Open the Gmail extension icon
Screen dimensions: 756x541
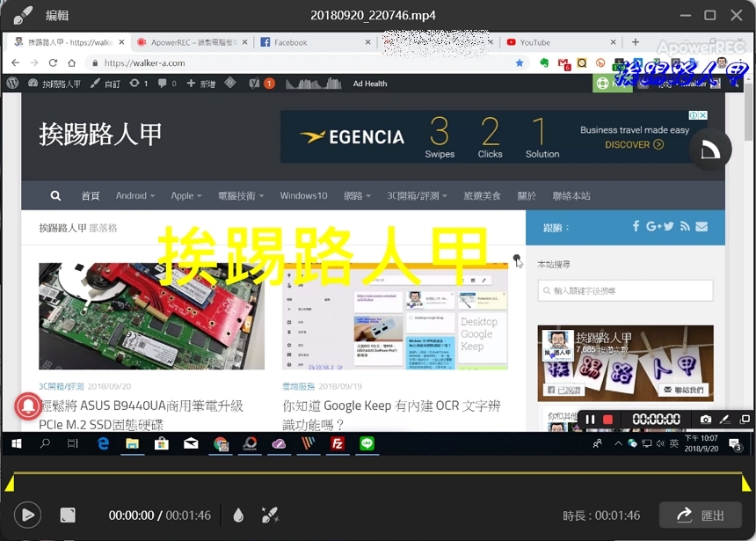click(x=563, y=63)
